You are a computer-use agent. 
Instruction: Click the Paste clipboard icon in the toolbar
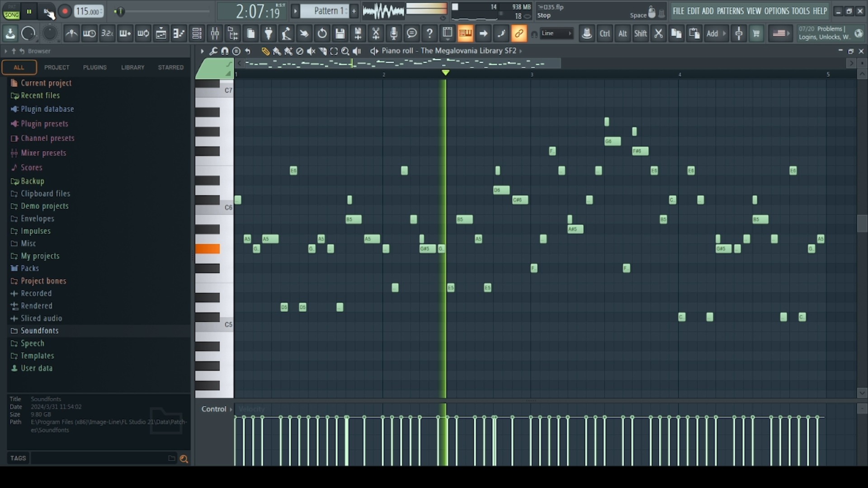click(x=694, y=33)
